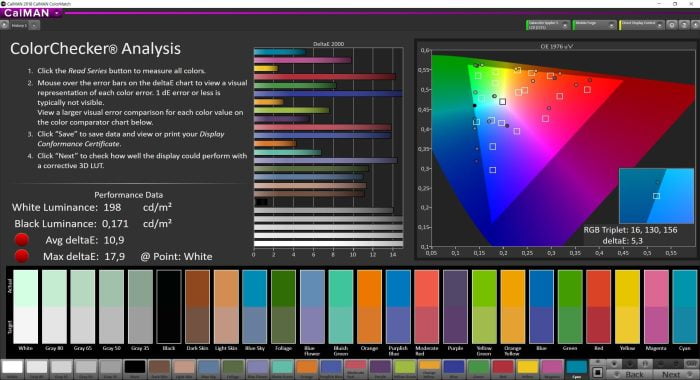Select the white patch in bottom measurement strip
Viewport: 700px width, 380px height.
12,367
